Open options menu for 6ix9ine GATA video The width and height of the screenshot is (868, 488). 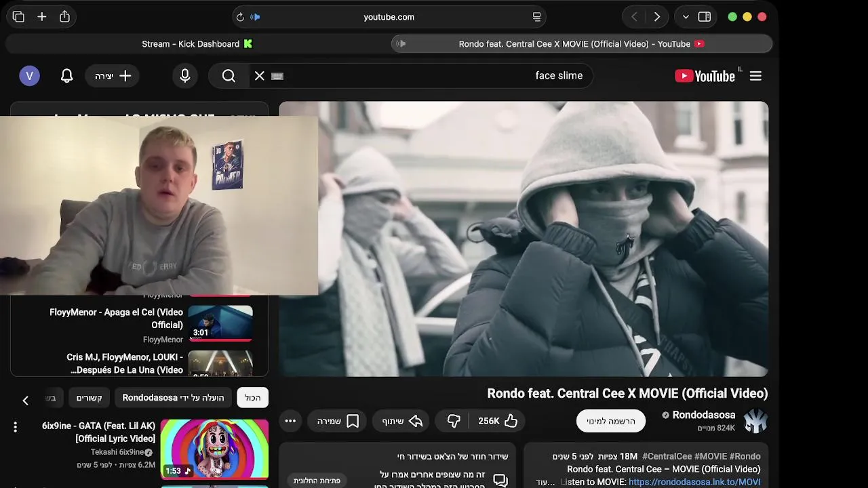[x=15, y=427]
